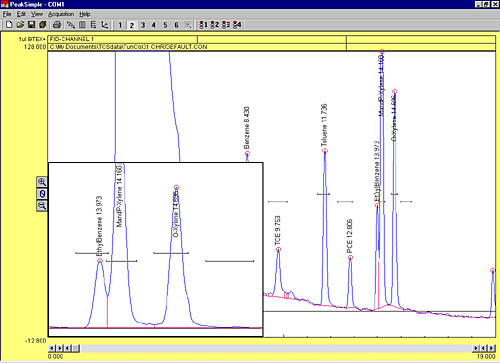Click the channel 4 start/stop light icon

click(237, 25)
